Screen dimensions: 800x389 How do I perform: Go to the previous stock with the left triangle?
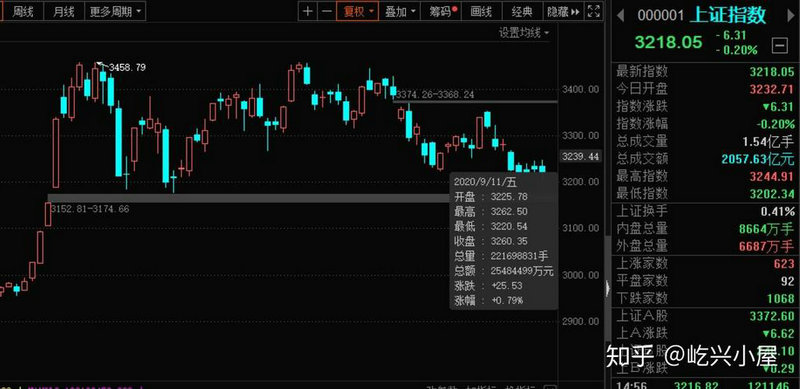620,15
